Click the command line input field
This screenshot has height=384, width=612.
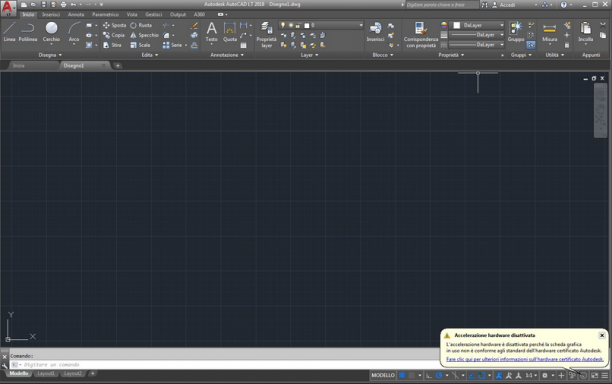coord(224,365)
